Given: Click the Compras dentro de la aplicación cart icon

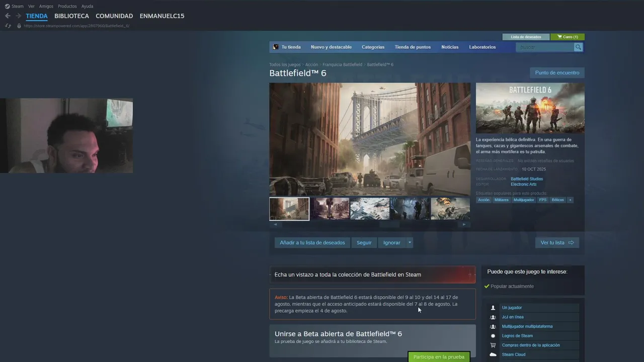Looking at the screenshot, I should pos(493,345).
